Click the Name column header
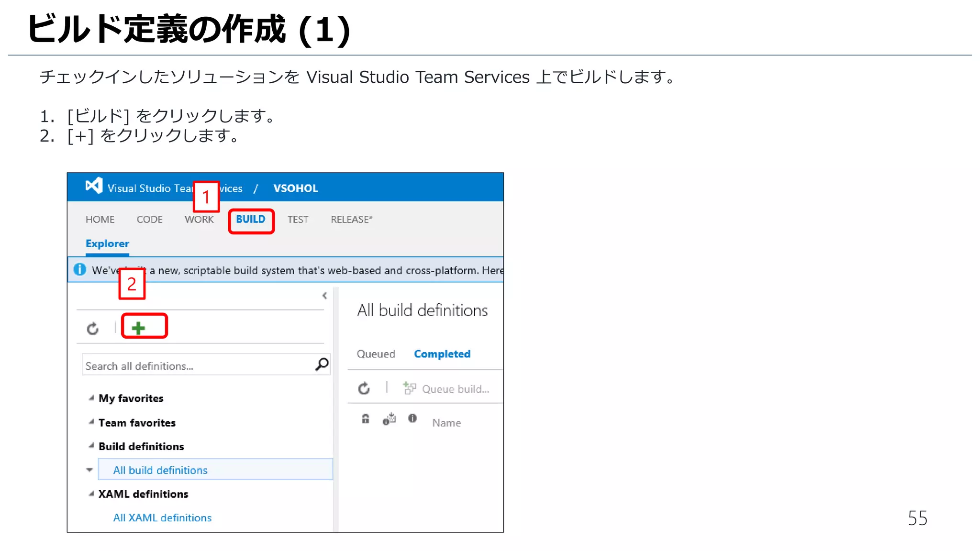The width and height of the screenshot is (980, 551). (446, 423)
